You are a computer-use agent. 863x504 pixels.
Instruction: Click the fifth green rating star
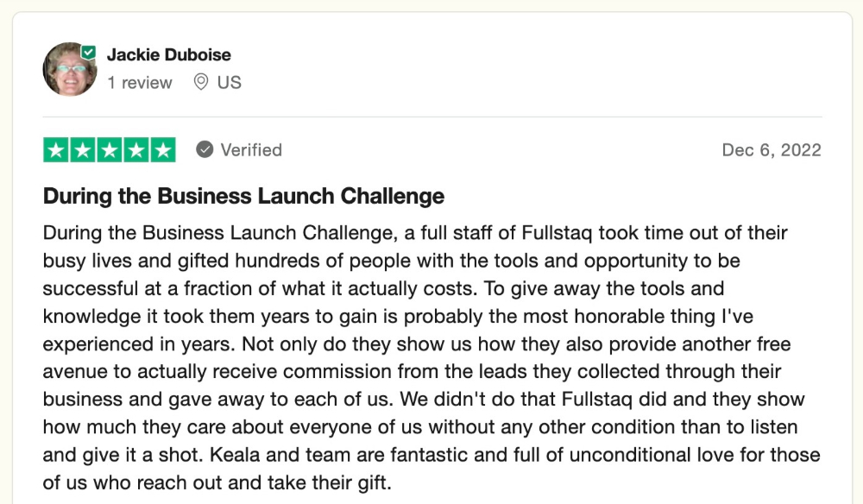[163, 149]
